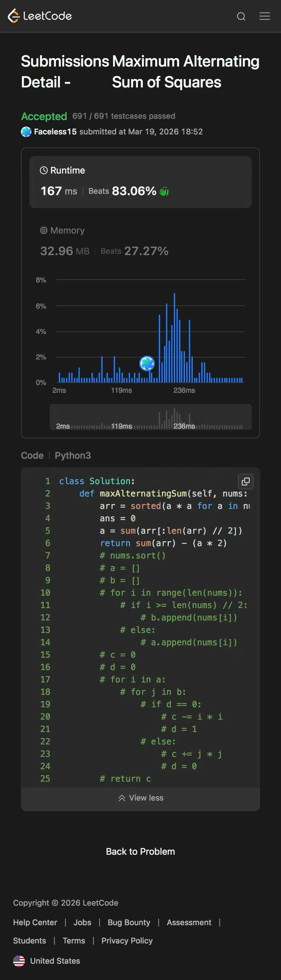
Task: Open the search magnifier icon
Action: [x=241, y=16]
